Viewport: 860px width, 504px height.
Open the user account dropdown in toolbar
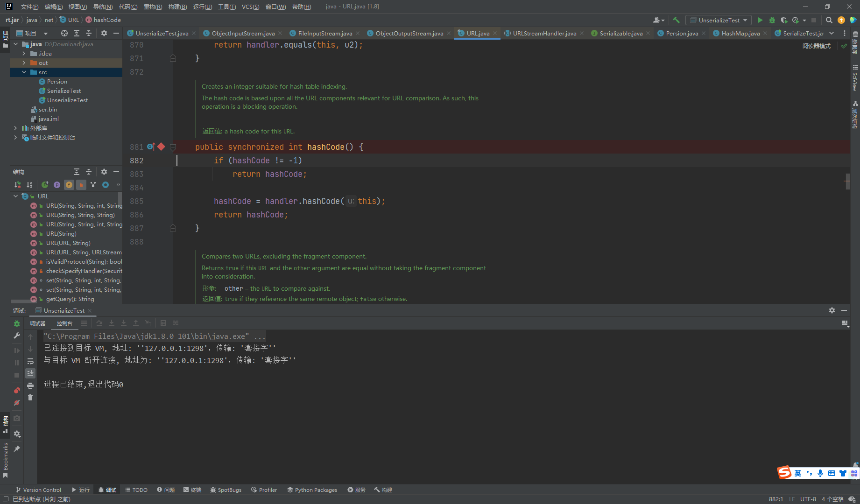659,20
